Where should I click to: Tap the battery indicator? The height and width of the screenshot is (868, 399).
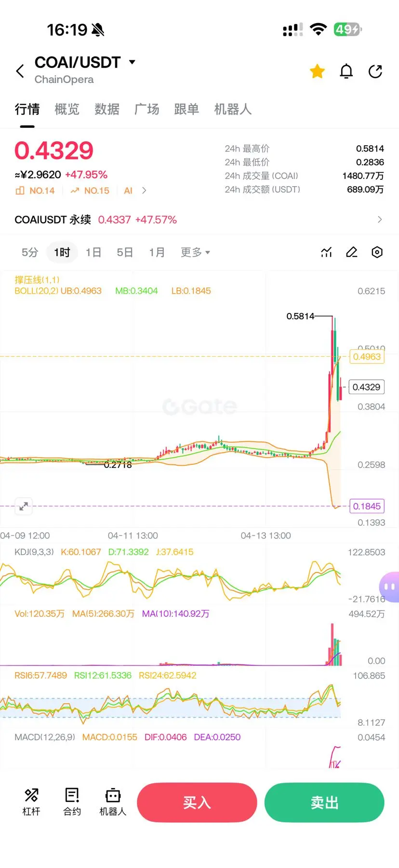point(348,29)
